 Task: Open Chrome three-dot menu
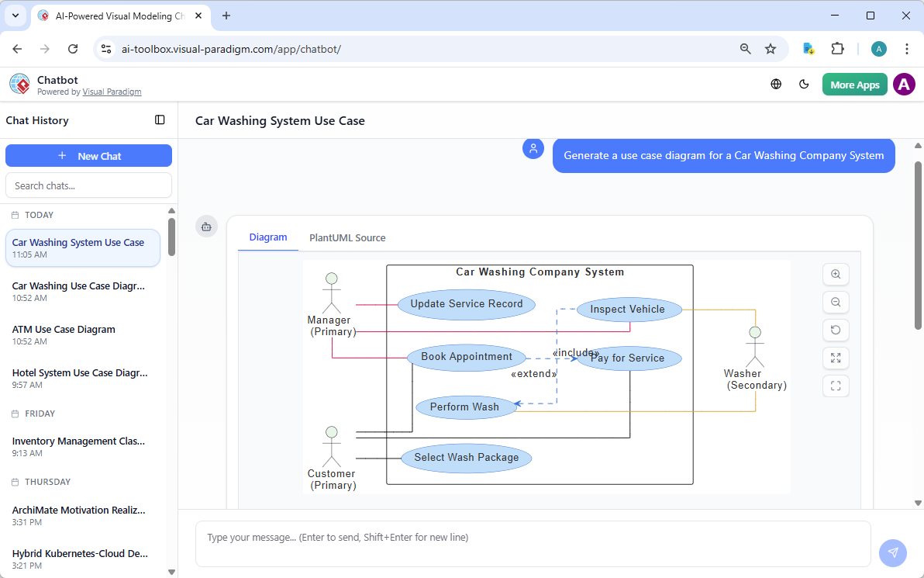click(907, 48)
